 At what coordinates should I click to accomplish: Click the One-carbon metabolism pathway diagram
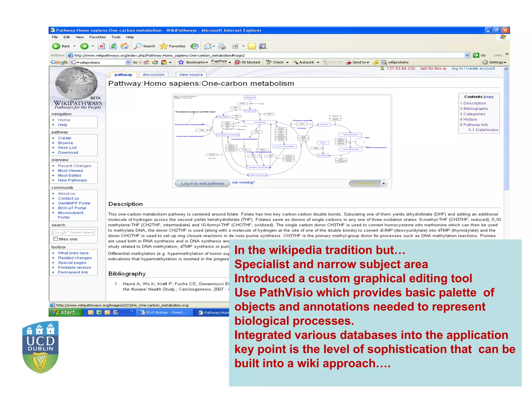pyautogui.click(x=282, y=137)
